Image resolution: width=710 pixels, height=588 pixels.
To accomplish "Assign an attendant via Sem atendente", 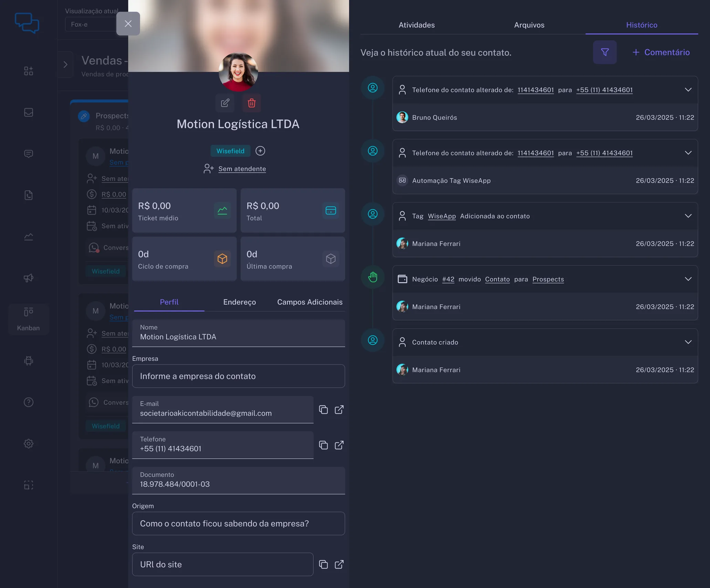I will (242, 169).
